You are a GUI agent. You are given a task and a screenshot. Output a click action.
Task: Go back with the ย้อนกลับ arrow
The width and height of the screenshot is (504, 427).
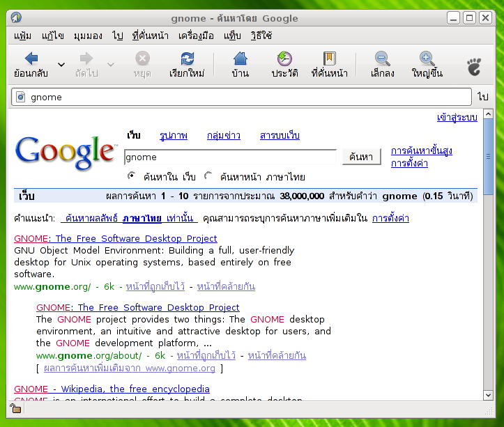point(31,59)
